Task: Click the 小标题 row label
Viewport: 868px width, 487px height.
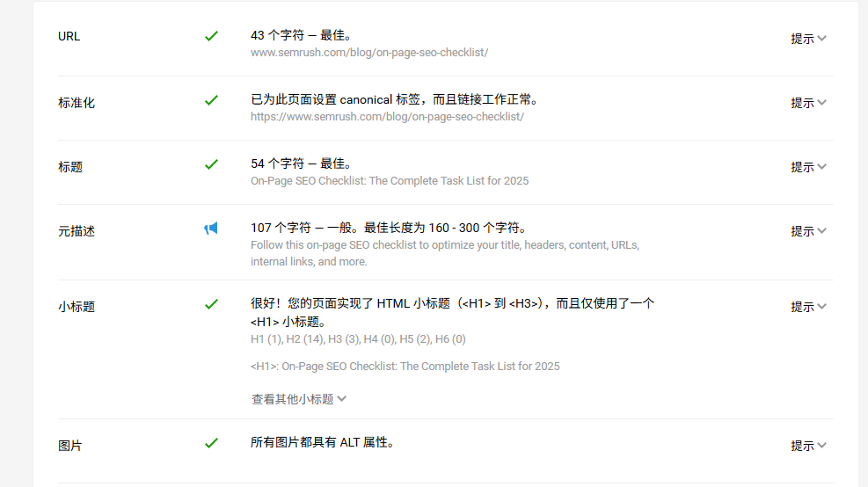Action: click(x=77, y=307)
